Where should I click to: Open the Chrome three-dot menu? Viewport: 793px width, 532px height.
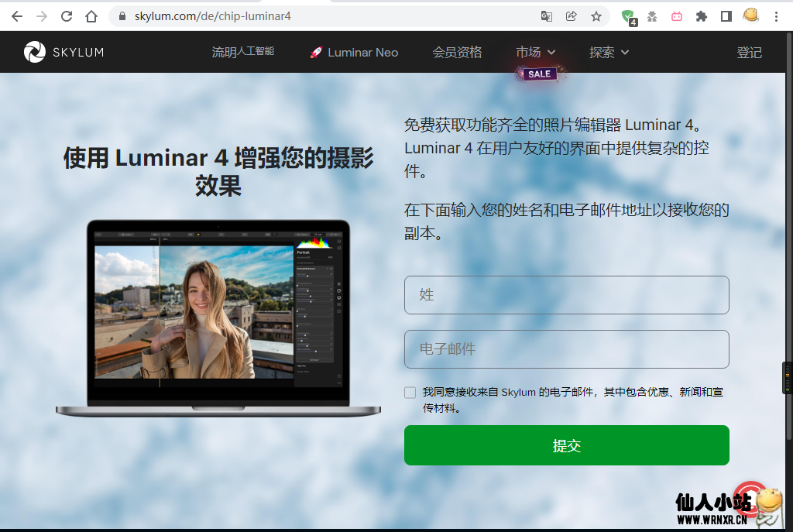coord(776,16)
